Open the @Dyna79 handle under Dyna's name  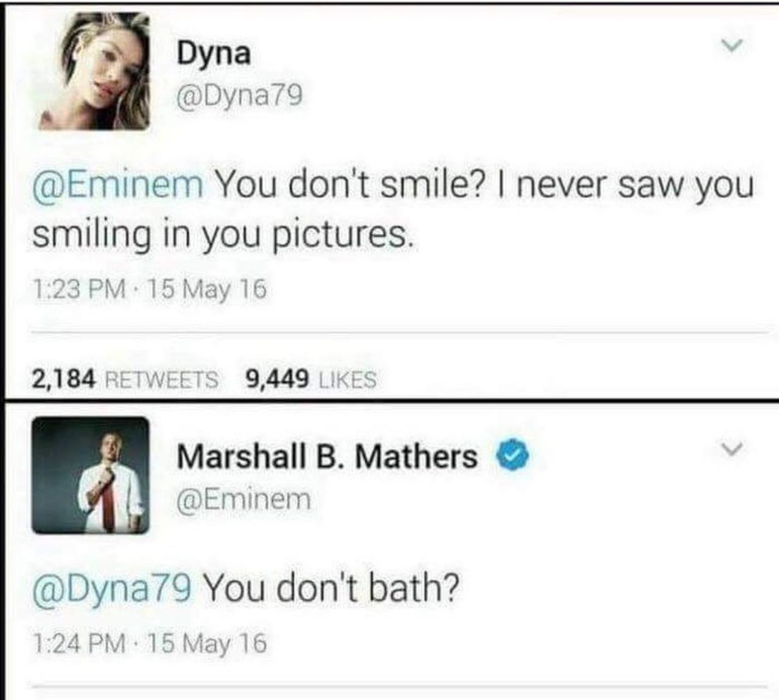click(x=239, y=95)
